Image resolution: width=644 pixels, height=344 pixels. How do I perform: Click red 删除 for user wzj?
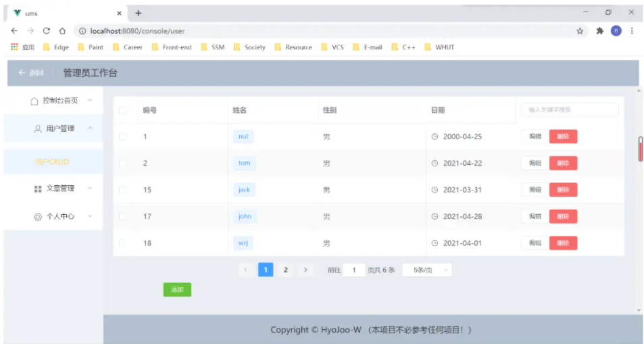563,243
